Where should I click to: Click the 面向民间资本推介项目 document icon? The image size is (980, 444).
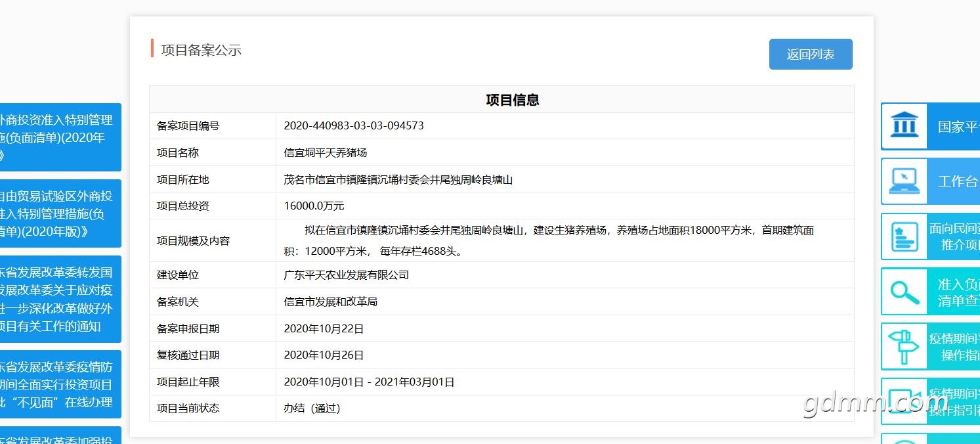pyautogui.click(x=904, y=236)
